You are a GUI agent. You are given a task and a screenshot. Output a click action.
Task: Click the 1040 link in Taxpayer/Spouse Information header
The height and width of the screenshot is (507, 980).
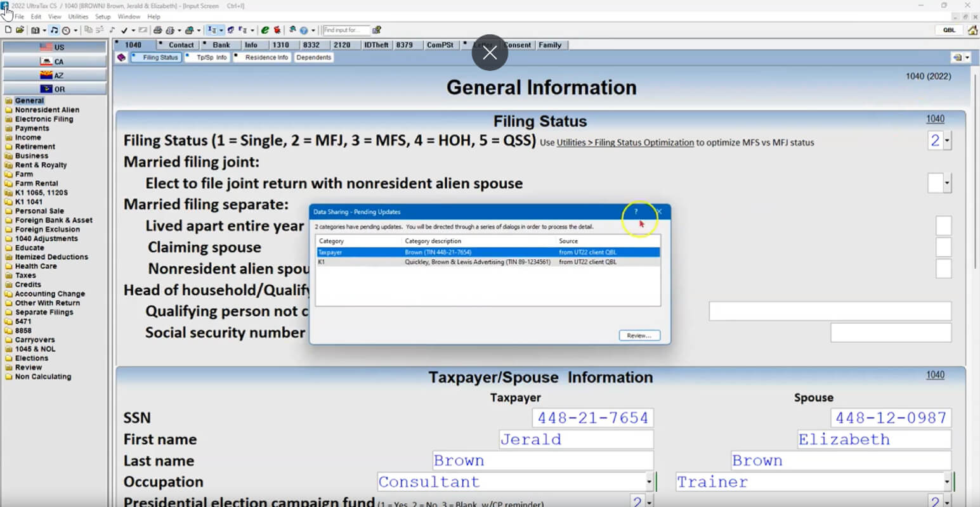point(935,375)
